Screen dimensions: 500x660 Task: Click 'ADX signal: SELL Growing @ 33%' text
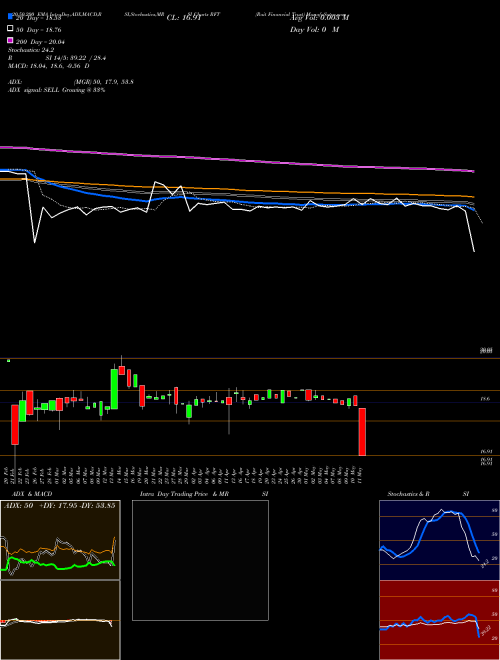[x=56, y=90]
